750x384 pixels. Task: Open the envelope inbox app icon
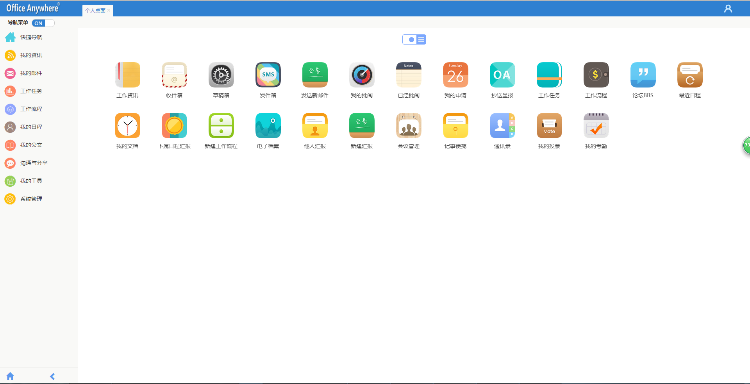(x=174, y=75)
